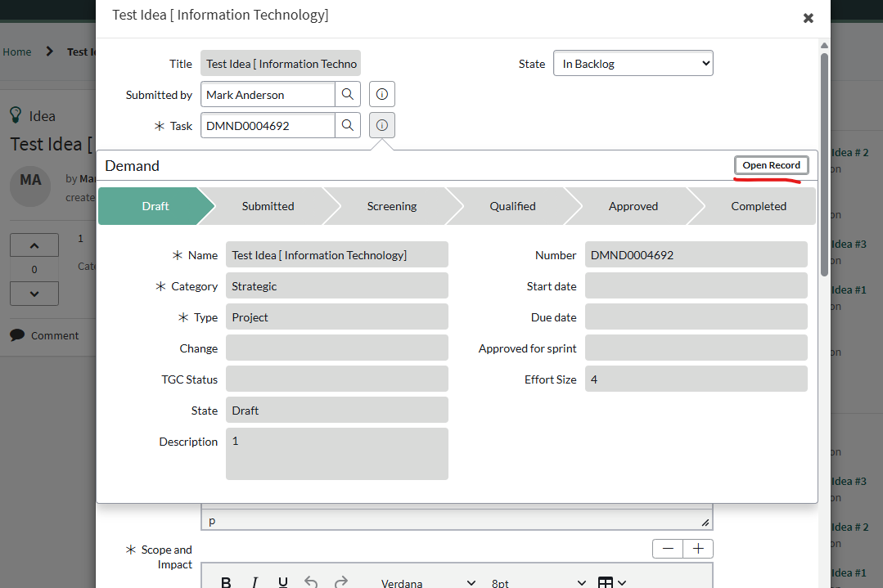The height and width of the screenshot is (588, 883).
Task: Close the Test Idea dialog
Action: [808, 18]
